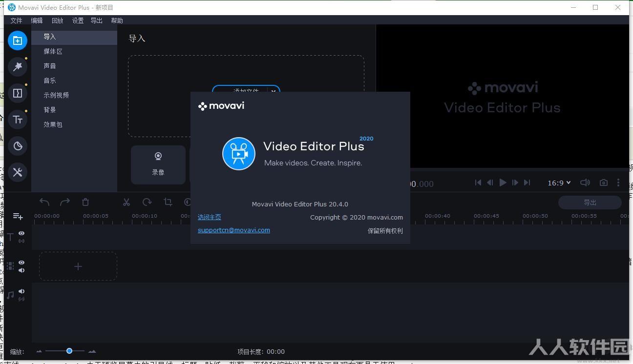Screen dimensions: 633x364
Task: Open the 编辑 menu
Action: coord(37,20)
